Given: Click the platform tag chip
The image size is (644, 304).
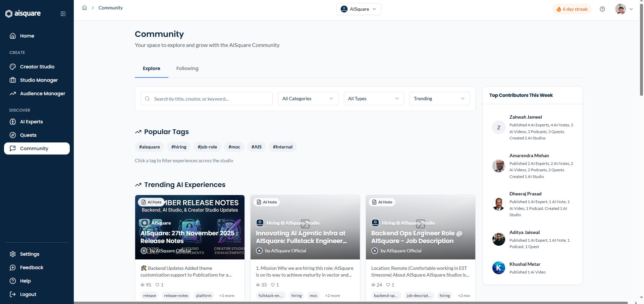Looking at the screenshot, I should [x=204, y=296].
